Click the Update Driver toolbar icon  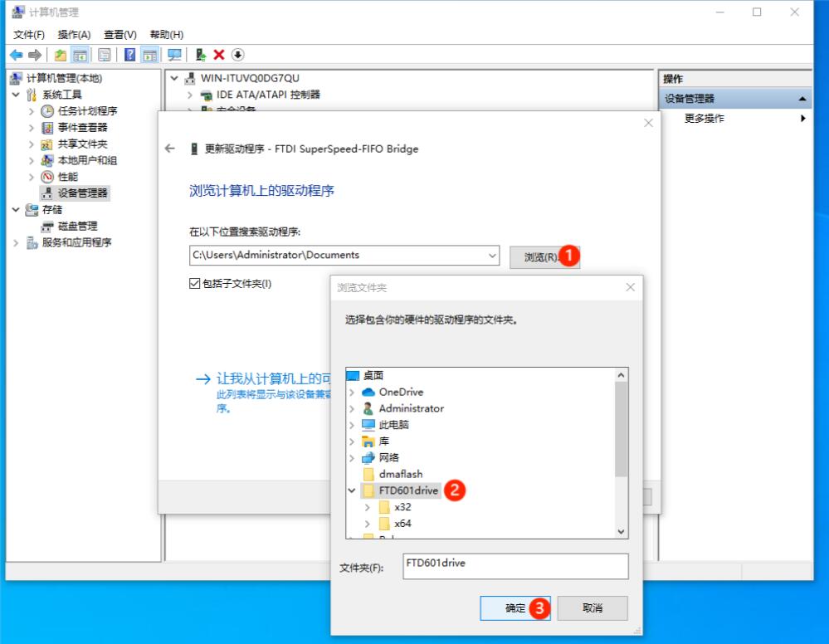tap(201, 56)
